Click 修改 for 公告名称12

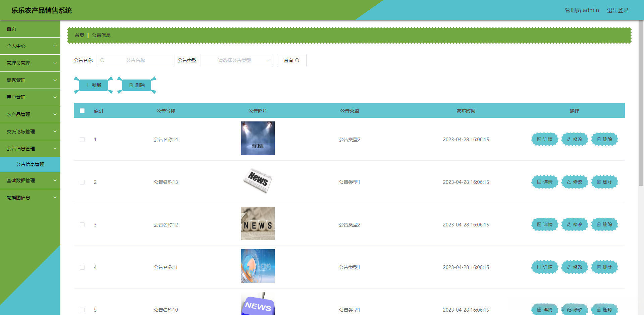pyautogui.click(x=575, y=224)
